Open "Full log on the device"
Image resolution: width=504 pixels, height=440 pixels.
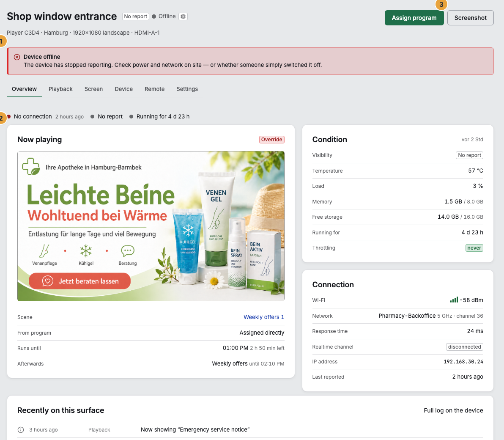(x=453, y=410)
